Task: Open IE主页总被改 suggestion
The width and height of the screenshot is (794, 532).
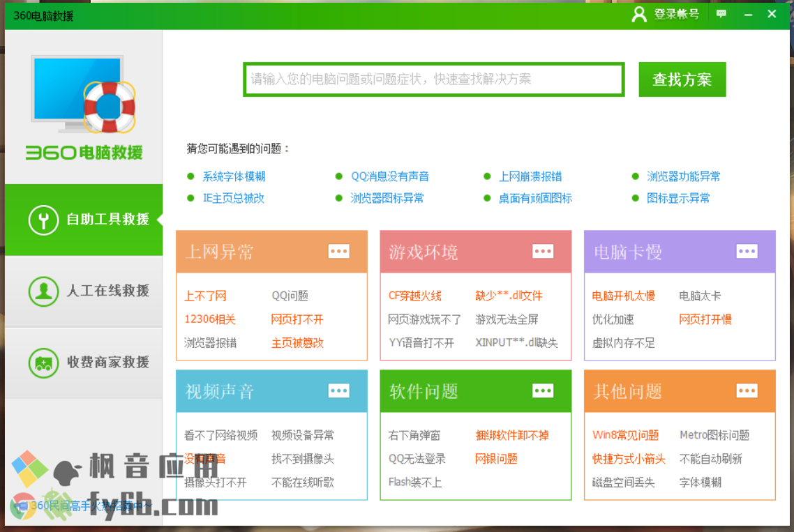Action: click(234, 199)
